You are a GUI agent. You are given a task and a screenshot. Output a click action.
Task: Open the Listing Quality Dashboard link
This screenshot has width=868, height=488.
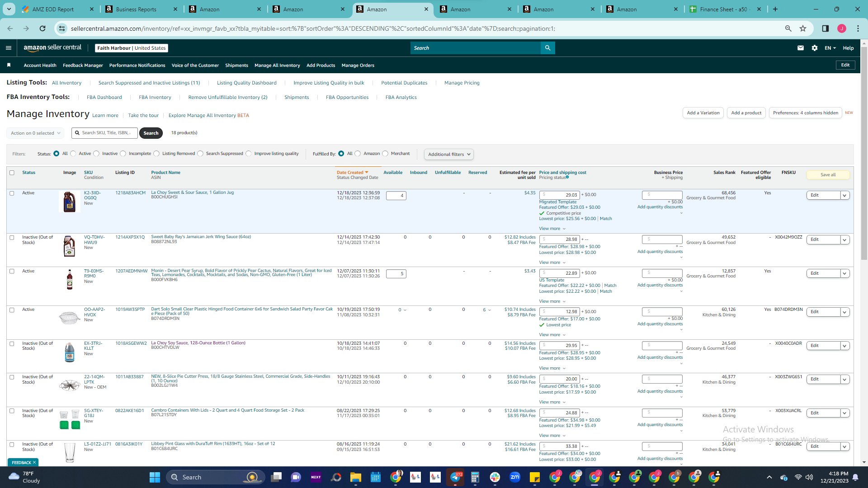(247, 83)
